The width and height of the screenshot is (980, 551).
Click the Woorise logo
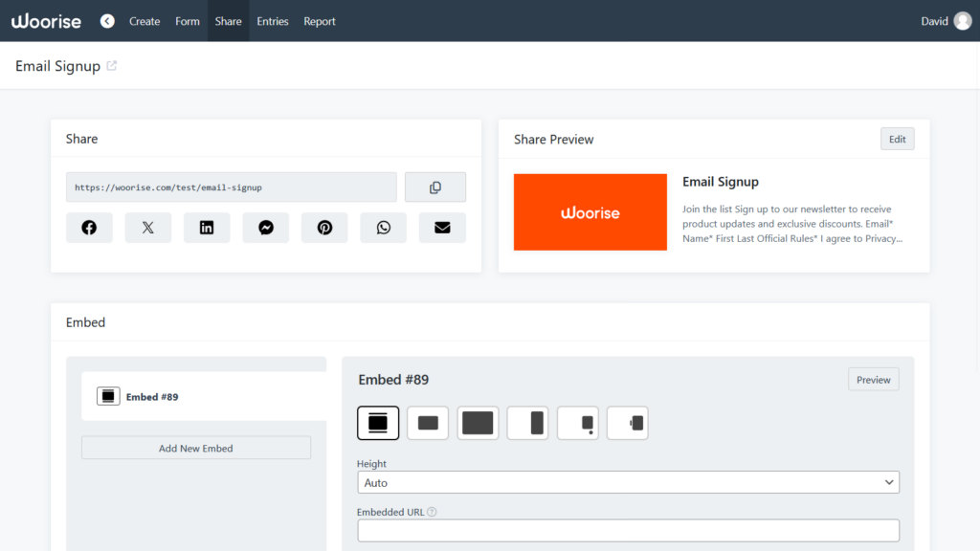point(46,20)
